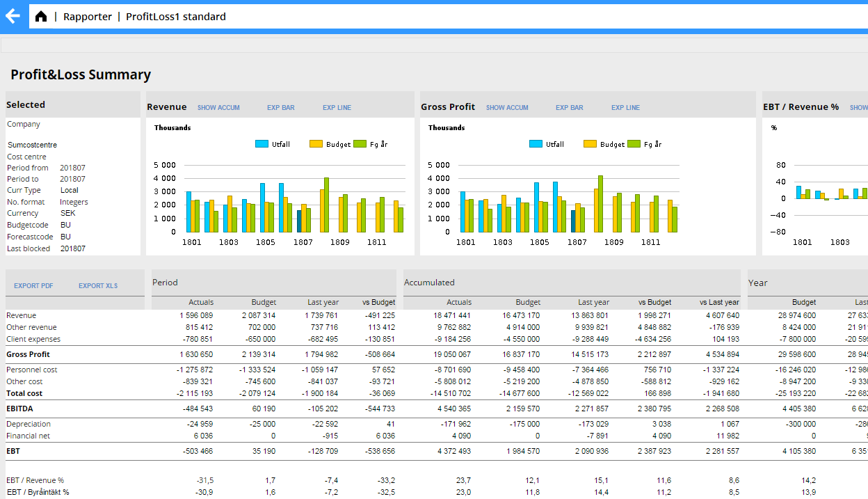868x499 pixels.
Task: Open the Rapporter breadcrumb menu
Action: (88, 16)
